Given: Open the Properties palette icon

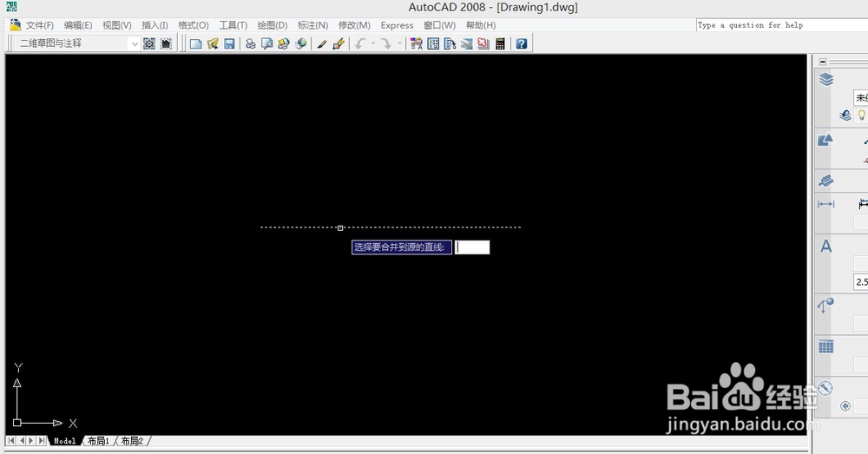Looking at the screenshot, I should pyautogui.click(x=417, y=43).
